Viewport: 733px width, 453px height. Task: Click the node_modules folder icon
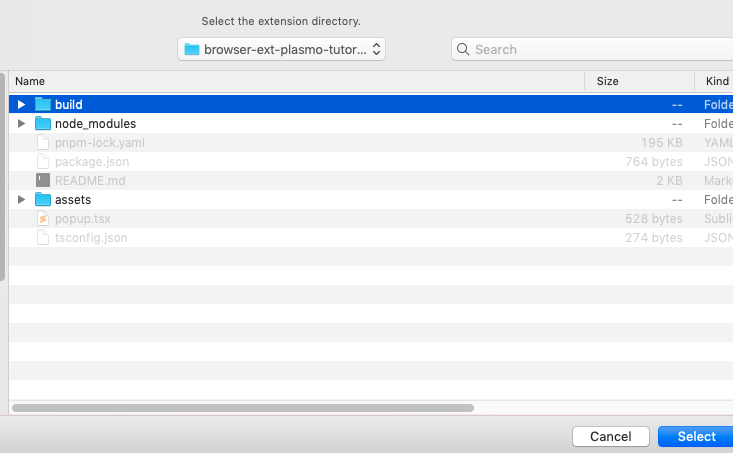pos(43,123)
